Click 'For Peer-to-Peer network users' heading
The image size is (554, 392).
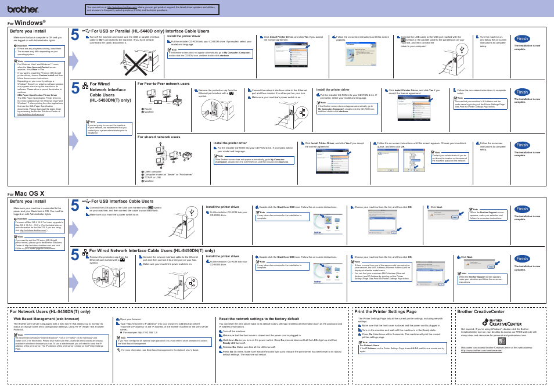pos(164,84)
